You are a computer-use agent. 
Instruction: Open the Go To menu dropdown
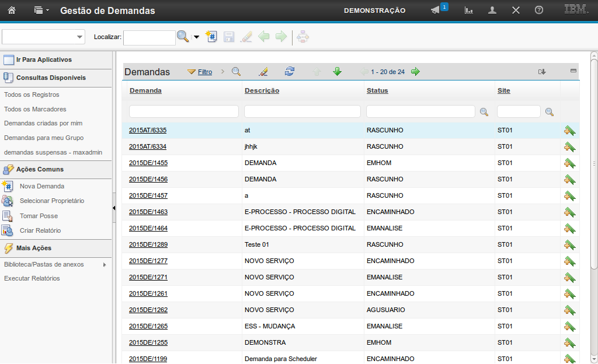pyautogui.click(x=41, y=10)
